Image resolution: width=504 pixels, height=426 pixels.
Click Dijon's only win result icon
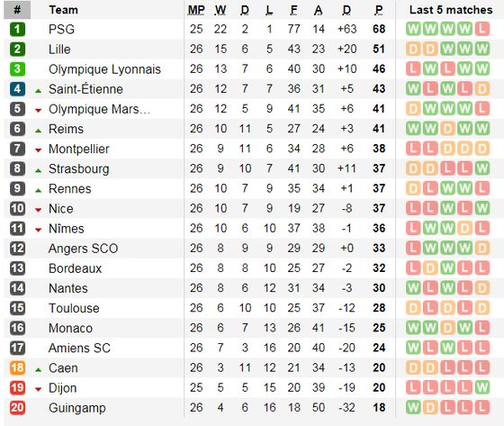pyautogui.click(x=481, y=387)
